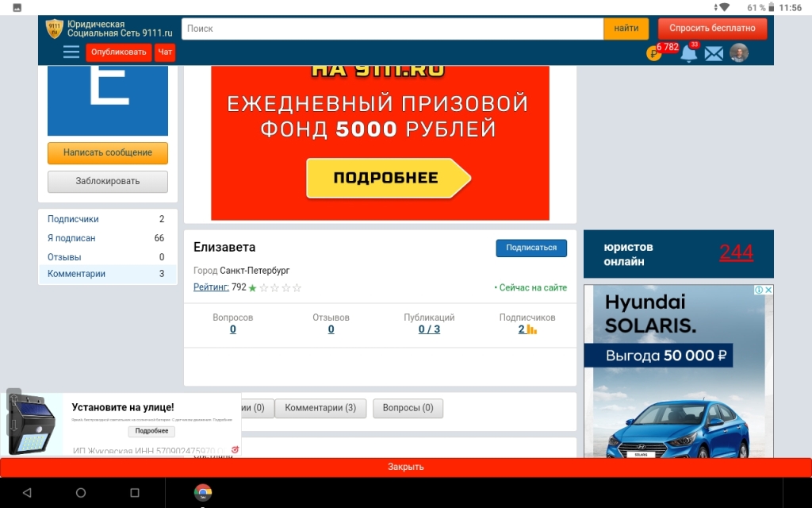812x508 pixels.
Task: Open Android recent apps square button
Action: point(134,493)
